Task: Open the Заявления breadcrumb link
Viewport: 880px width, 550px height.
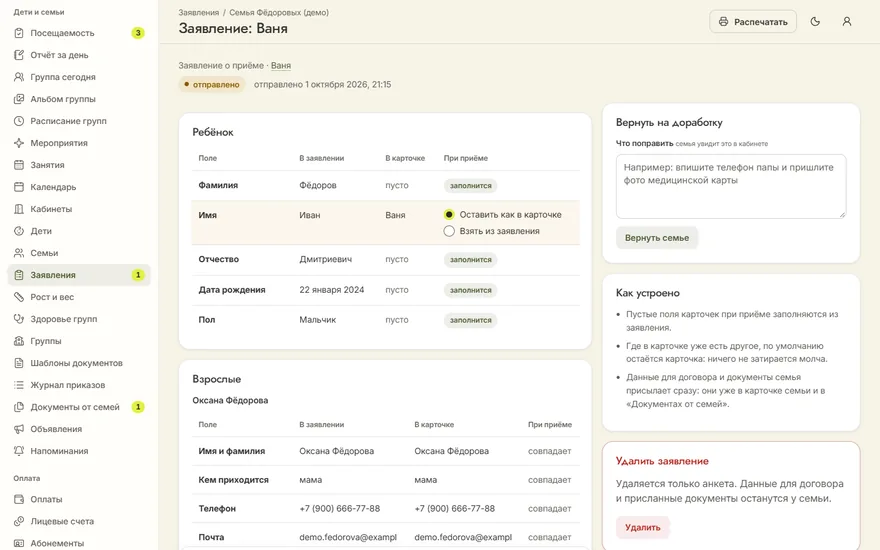Action: (x=199, y=12)
